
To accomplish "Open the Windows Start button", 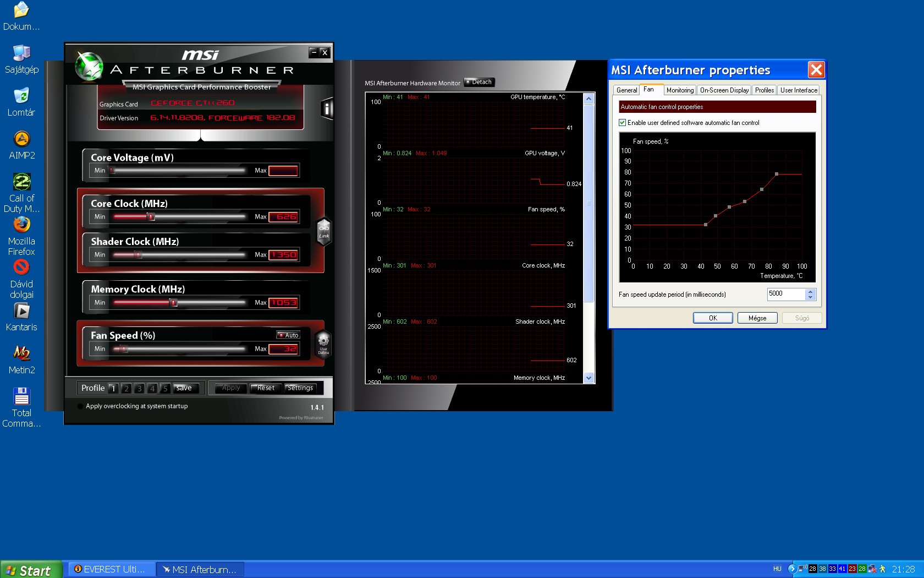I will [31, 570].
